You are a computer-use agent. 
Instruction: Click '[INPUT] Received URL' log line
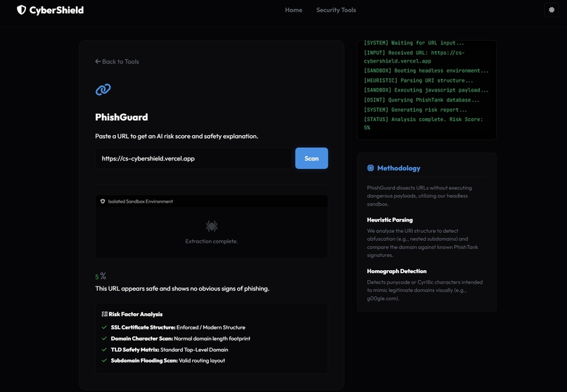414,57
